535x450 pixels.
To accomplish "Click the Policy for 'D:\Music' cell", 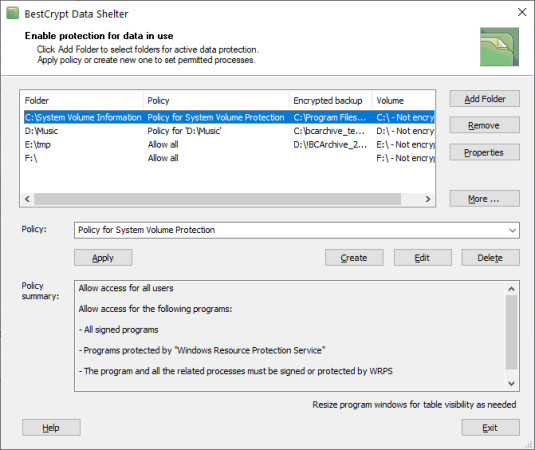I will coord(184,131).
